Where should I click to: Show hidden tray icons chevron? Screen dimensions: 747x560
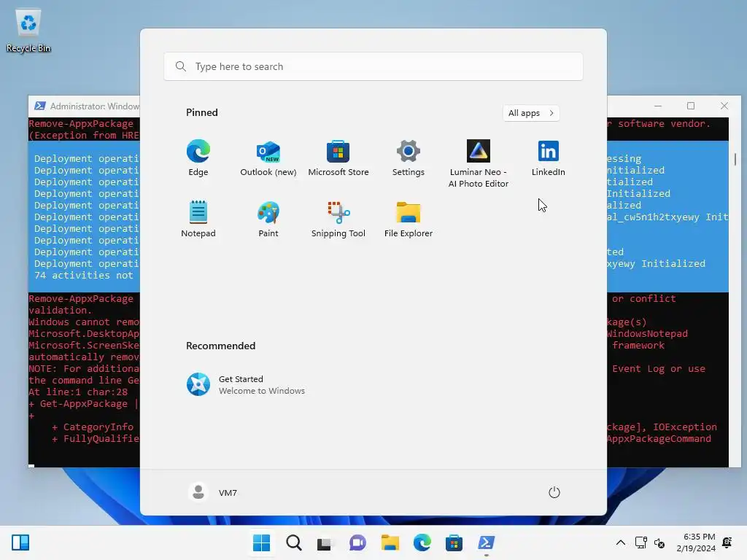click(621, 542)
